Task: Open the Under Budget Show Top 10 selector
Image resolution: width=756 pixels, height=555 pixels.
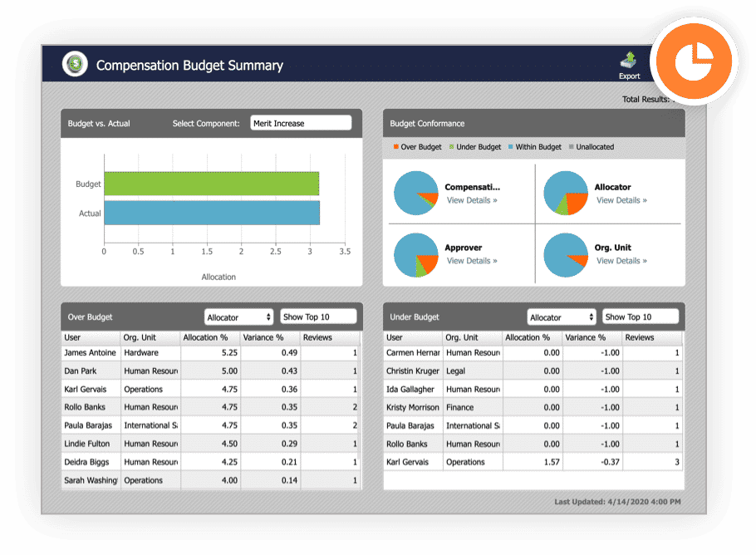Action: pyautogui.click(x=641, y=317)
